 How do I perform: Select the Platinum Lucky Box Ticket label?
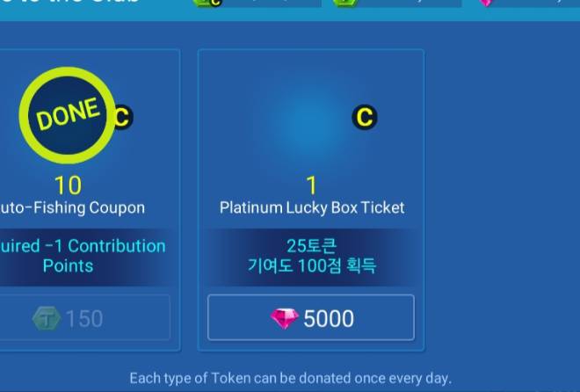pos(312,207)
